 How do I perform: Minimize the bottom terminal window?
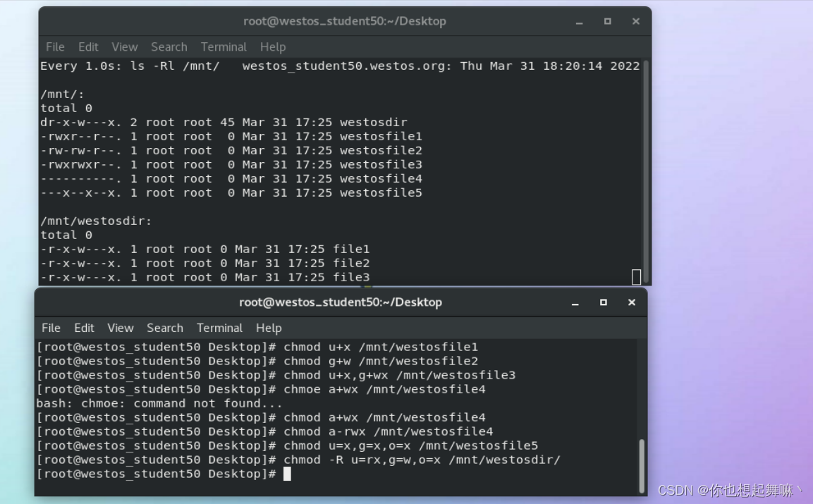click(575, 302)
